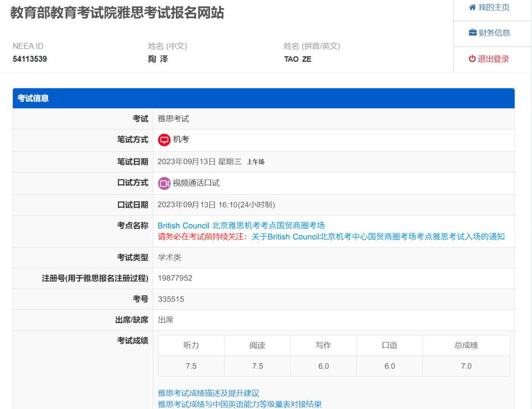Click the 笔试方式 row label

click(133, 139)
